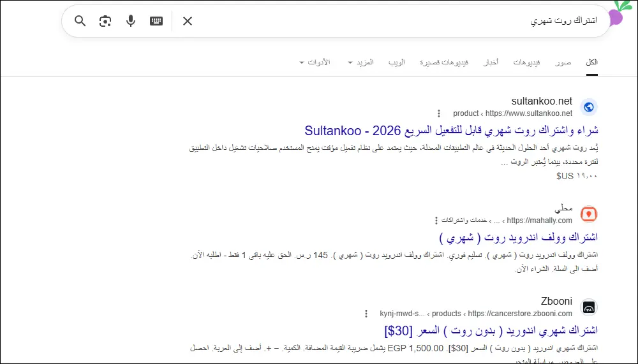This screenshot has height=364, width=638.
Task: Open the [$30] Android subscription result link
Action: (491, 331)
